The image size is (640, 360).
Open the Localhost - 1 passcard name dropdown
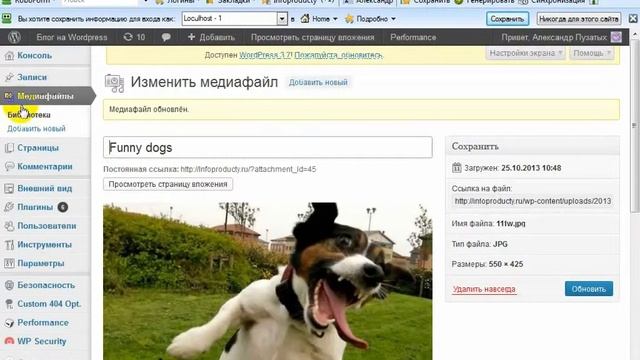[x=282, y=19]
